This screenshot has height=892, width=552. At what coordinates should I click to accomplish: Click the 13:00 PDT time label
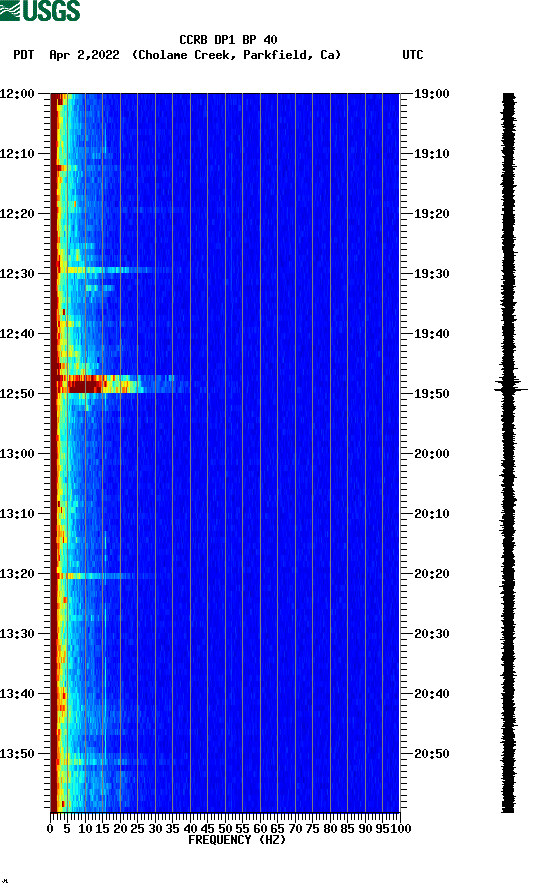click(18, 454)
